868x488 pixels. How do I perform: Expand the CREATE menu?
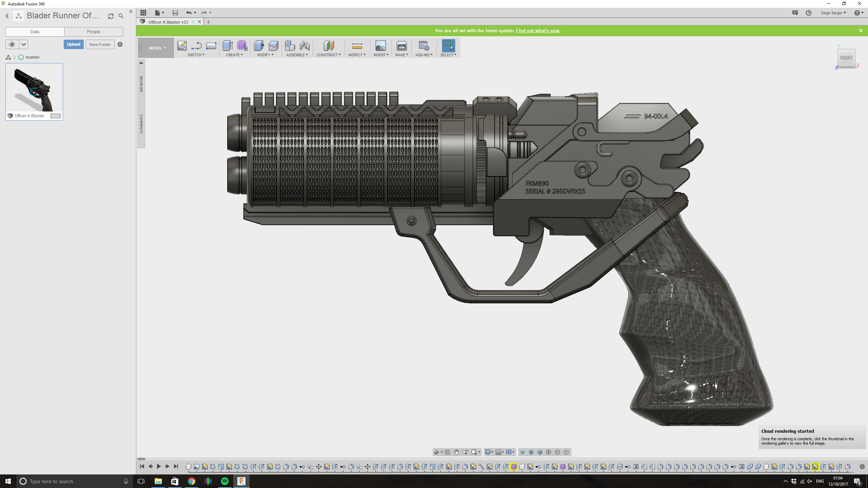[234, 55]
